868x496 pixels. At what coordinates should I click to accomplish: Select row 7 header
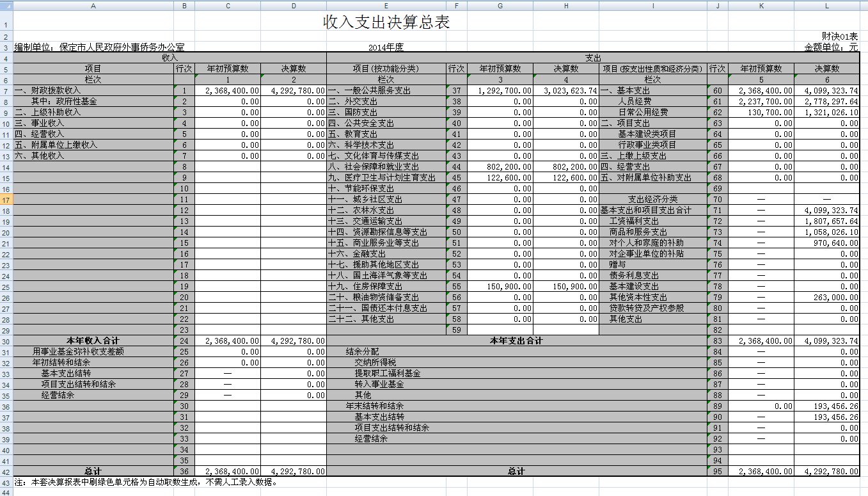click(6, 91)
